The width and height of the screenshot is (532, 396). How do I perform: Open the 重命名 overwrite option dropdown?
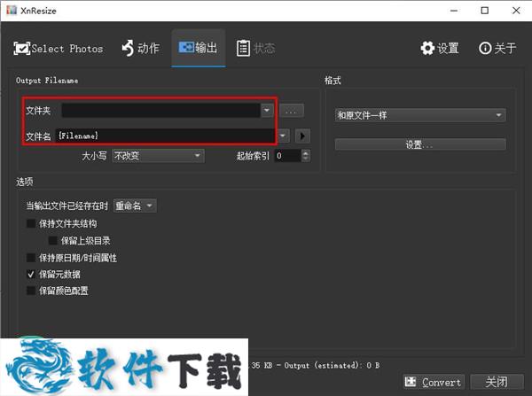[134, 206]
